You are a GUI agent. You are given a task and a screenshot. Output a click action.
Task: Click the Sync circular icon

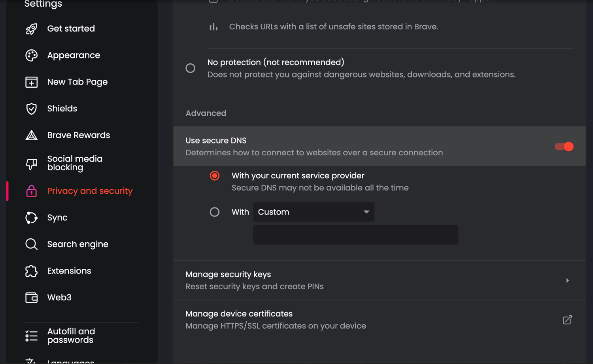click(x=32, y=218)
